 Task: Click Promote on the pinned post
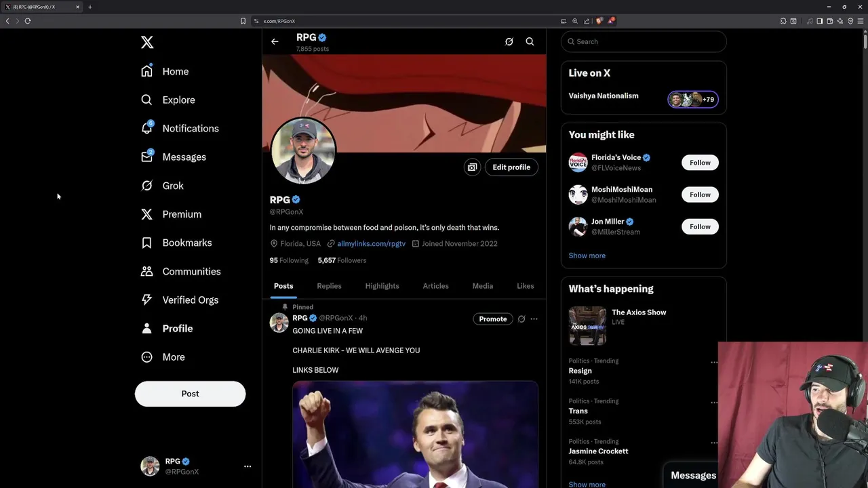(493, 319)
